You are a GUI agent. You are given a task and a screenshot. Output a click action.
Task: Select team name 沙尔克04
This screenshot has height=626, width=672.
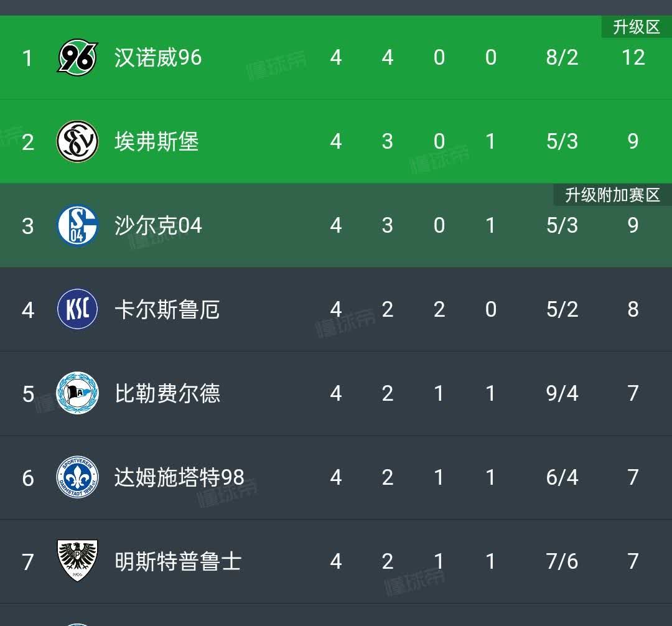[159, 225]
